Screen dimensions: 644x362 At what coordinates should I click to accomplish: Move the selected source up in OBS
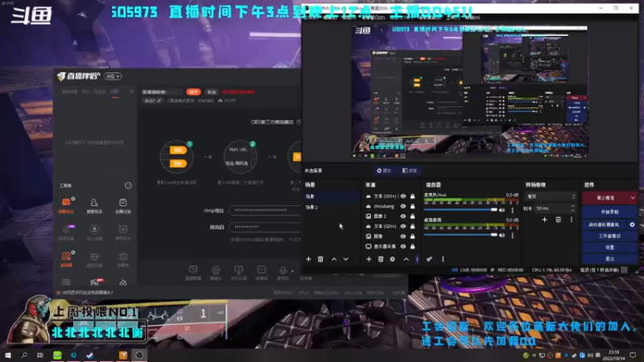click(x=407, y=259)
